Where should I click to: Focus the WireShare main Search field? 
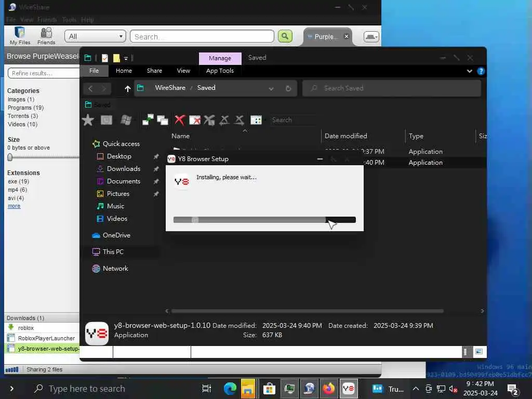[202, 36]
